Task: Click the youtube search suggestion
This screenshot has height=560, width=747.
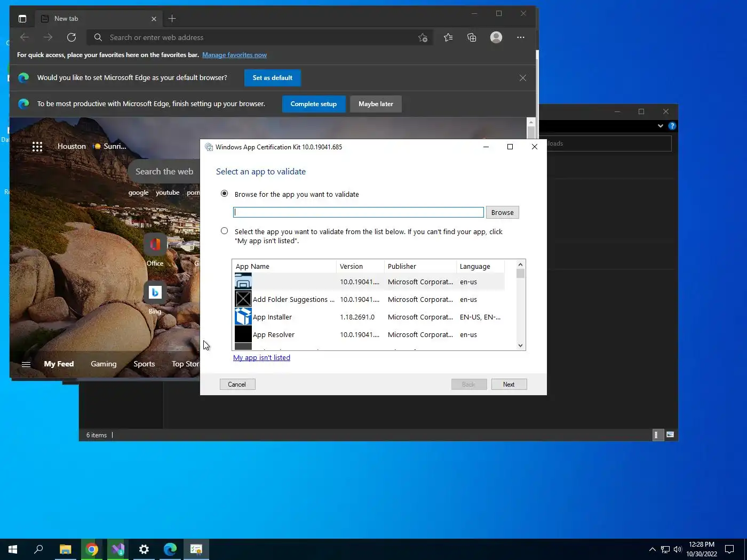Action: tap(168, 193)
